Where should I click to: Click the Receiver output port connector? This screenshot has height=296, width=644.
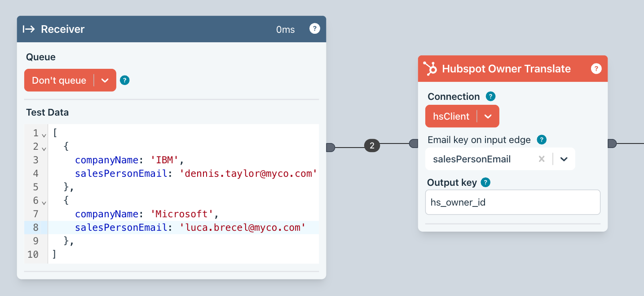click(331, 147)
